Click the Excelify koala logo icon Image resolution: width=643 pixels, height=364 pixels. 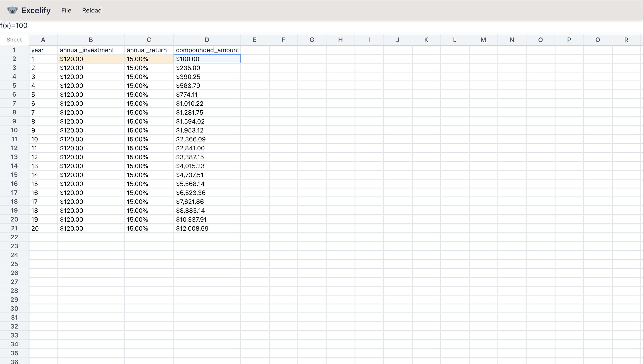point(12,10)
